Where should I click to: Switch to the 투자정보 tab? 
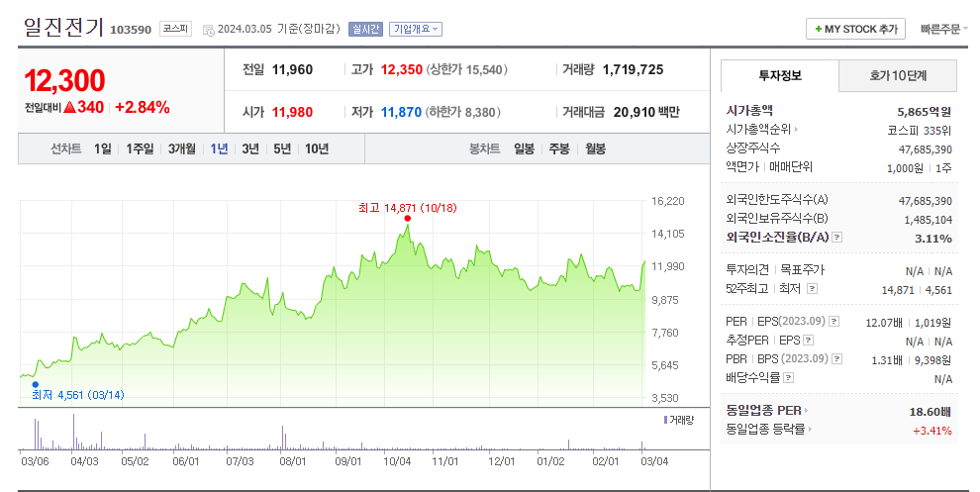point(779,75)
